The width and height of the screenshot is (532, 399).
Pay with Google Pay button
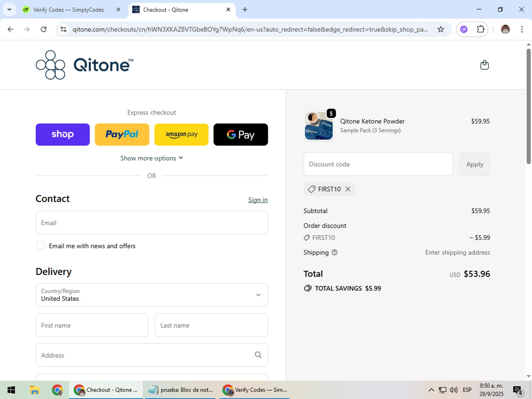tap(240, 134)
